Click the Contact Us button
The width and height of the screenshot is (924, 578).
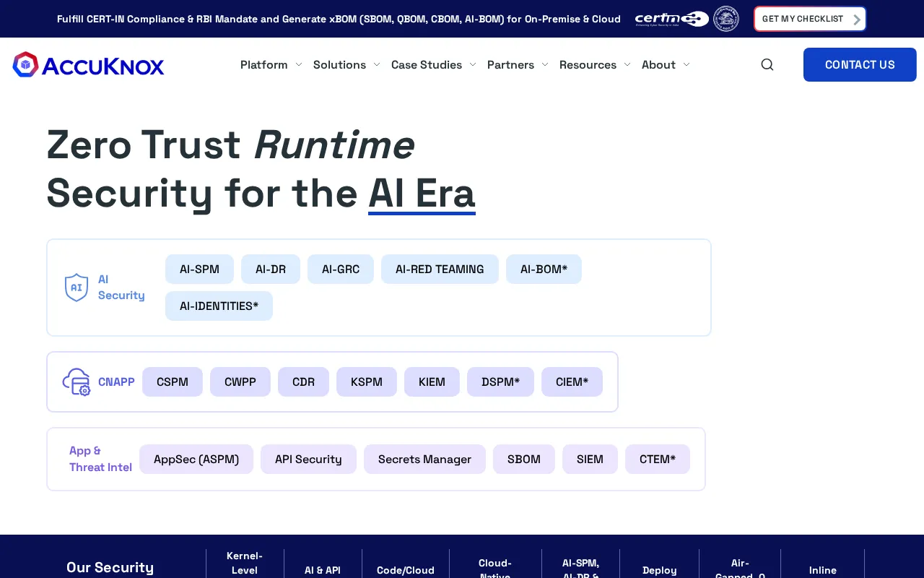860,65
